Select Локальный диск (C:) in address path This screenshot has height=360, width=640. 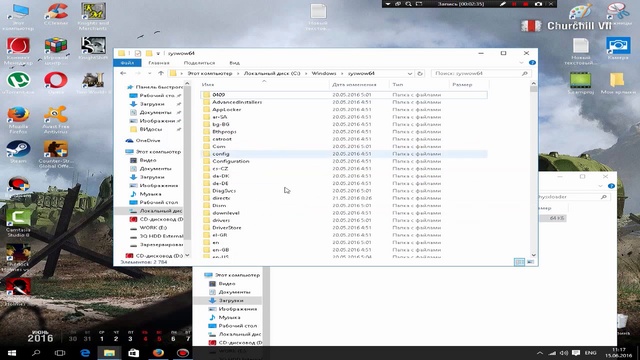tap(272, 73)
